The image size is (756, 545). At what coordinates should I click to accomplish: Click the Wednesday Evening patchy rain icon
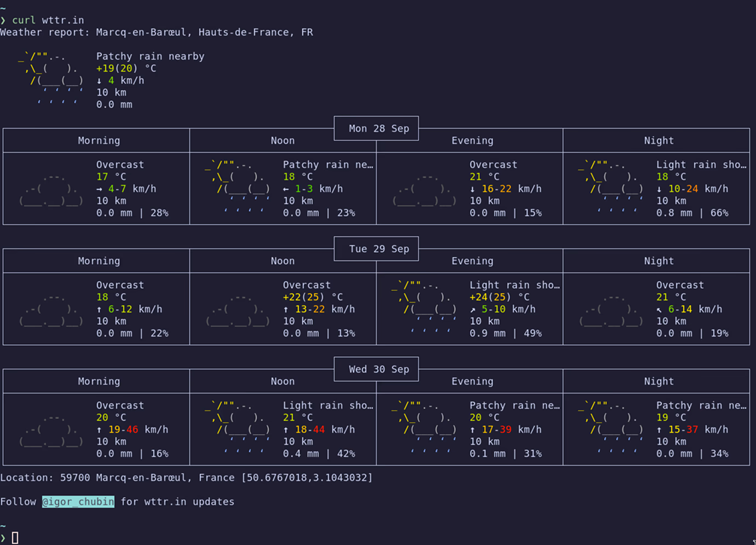pos(424,428)
